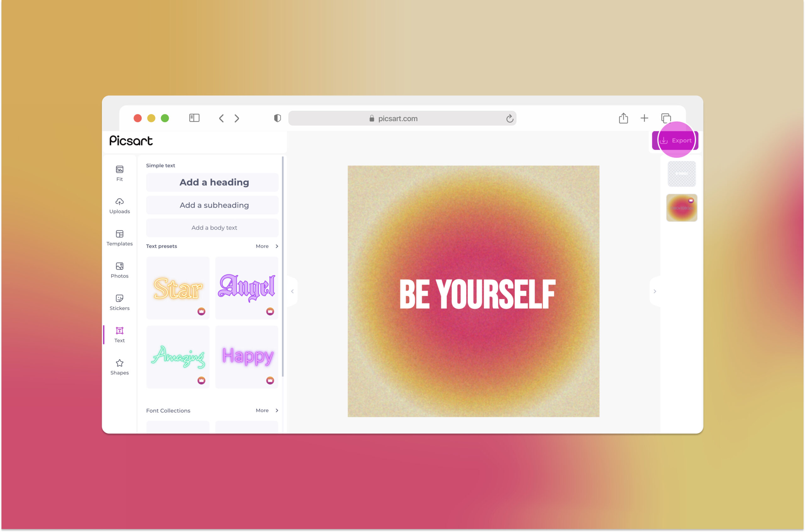Click the Fit tool in sidebar
Viewport: 805px width, 532px height.
pos(119,173)
